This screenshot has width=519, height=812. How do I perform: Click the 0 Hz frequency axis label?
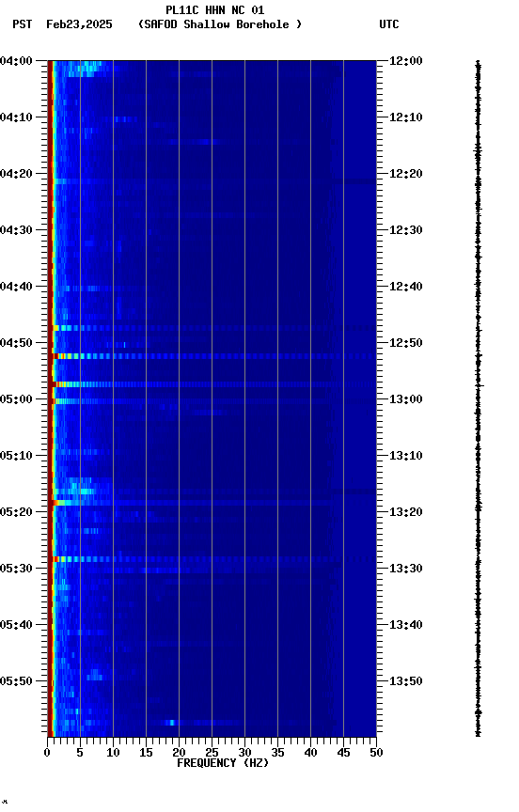click(47, 753)
